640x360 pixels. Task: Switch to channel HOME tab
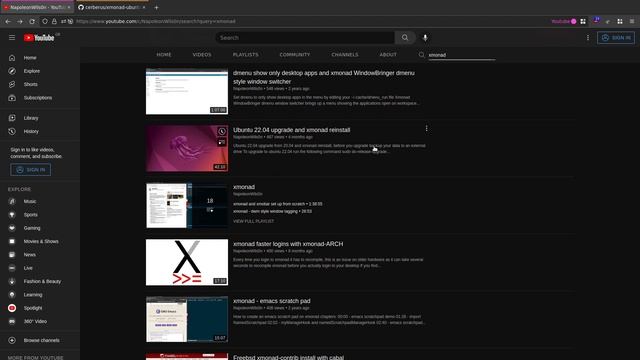click(164, 55)
